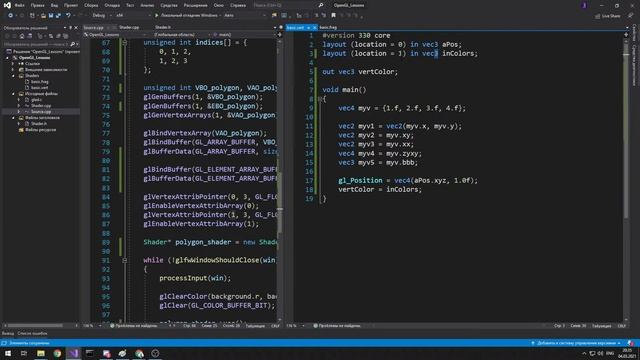Collapse the Файлы заголовков folder

click(x=13, y=118)
